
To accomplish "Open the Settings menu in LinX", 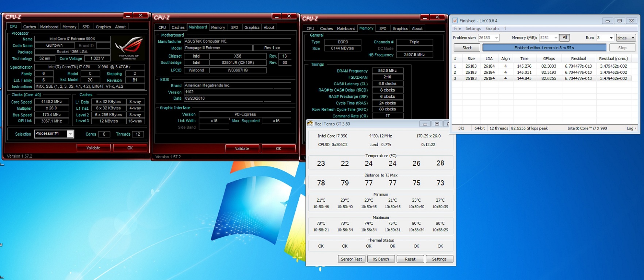I will point(473,28).
